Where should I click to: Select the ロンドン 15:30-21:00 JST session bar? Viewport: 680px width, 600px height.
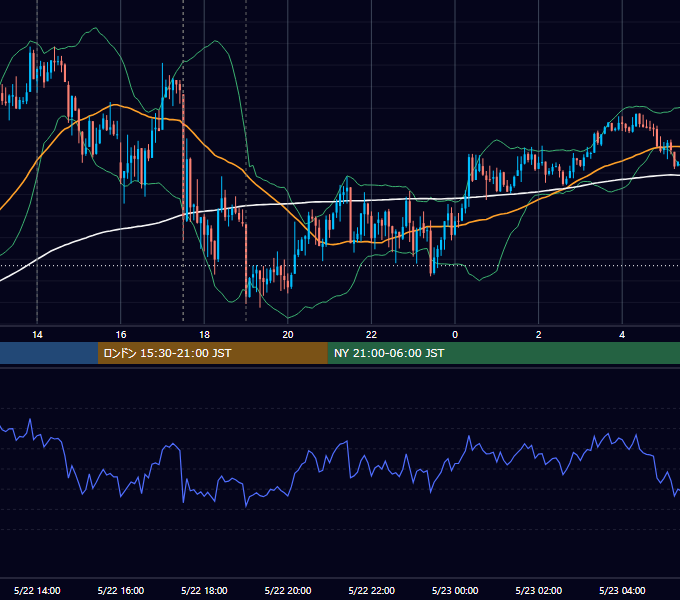pos(212,353)
